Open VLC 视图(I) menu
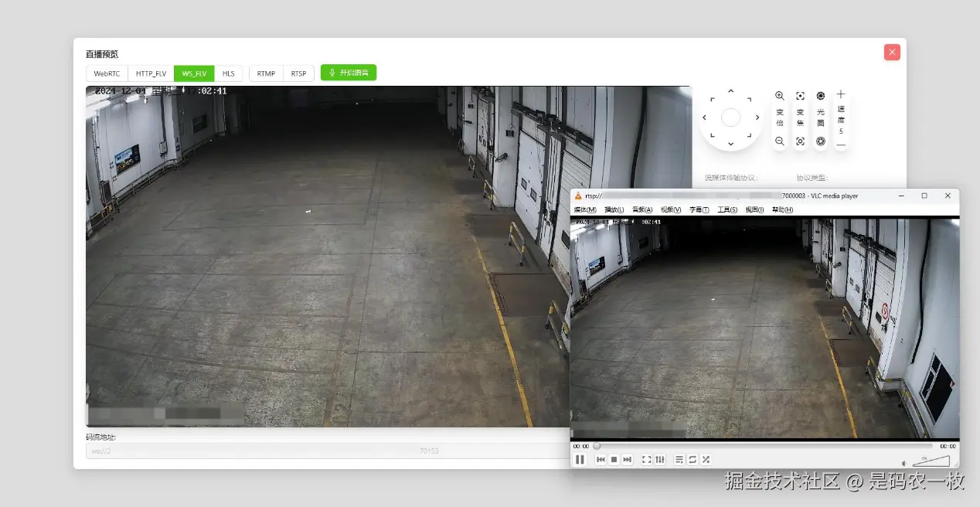This screenshot has height=507, width=980. [755, 209]
